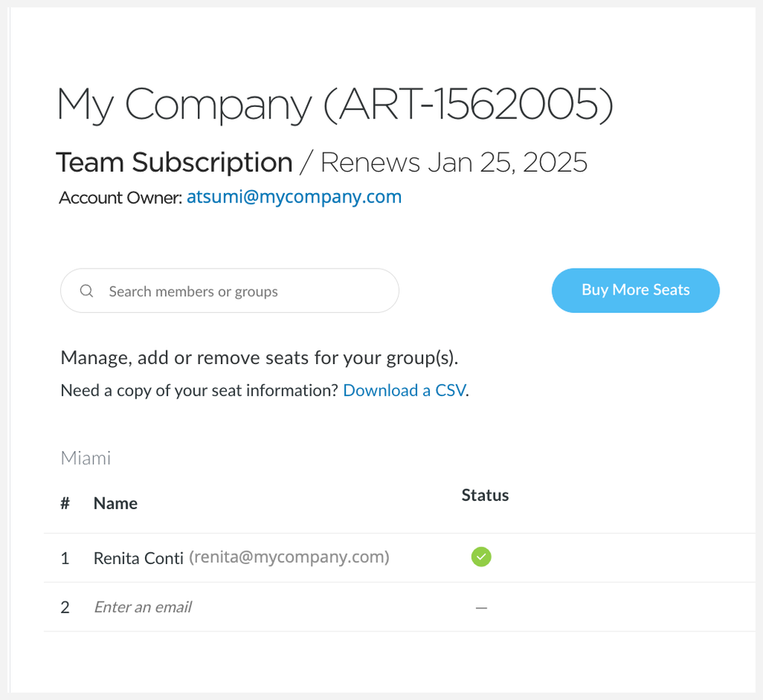Viewport: 763px width, 700px height.
Task: Click the dash status for seat 2
Action: click(x=480, y=608)
